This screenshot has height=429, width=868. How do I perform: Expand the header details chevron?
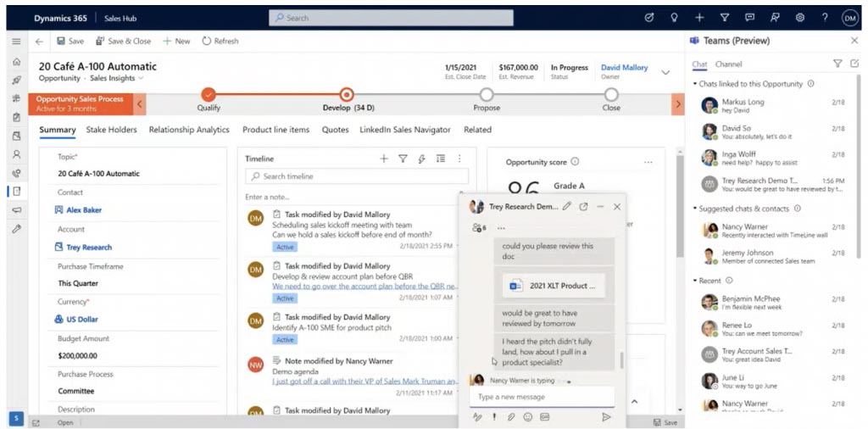tap(666, 73)
